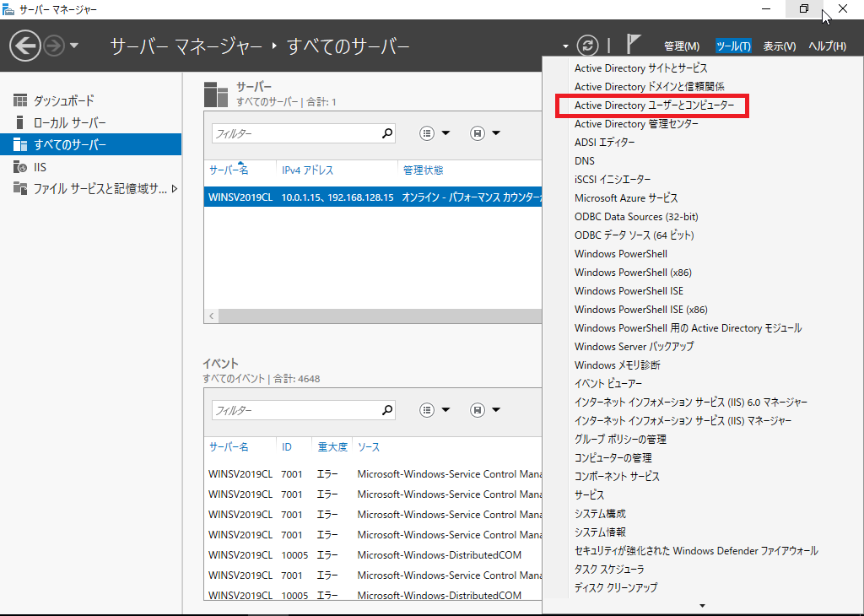Image resolution: width=864 pixels, height=616 pixels.
Task: Sort events by ソース column
Action: [x=369, y=447]
